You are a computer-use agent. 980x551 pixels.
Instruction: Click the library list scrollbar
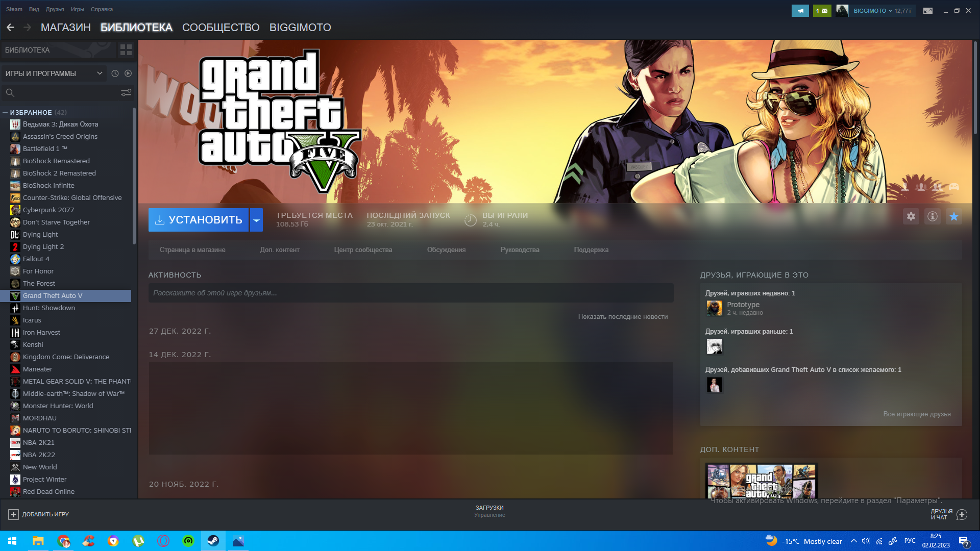click(x=134, y=176)
